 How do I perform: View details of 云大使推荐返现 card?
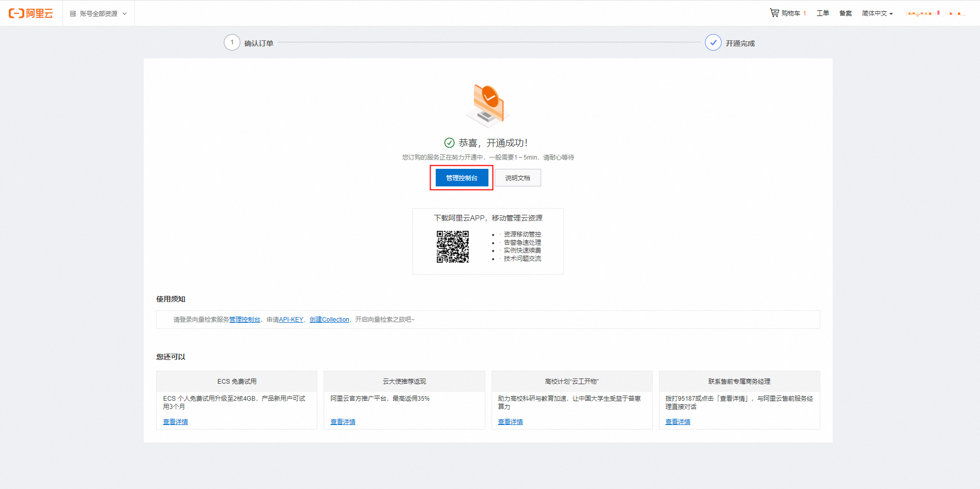pyautogui.click(x=343, y=422)
